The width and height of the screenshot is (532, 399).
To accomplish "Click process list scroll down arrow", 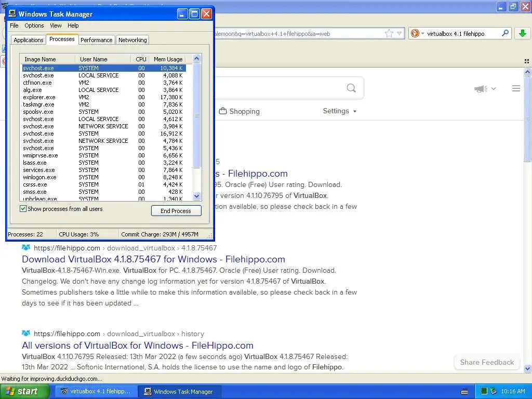I will coord(196,196).
